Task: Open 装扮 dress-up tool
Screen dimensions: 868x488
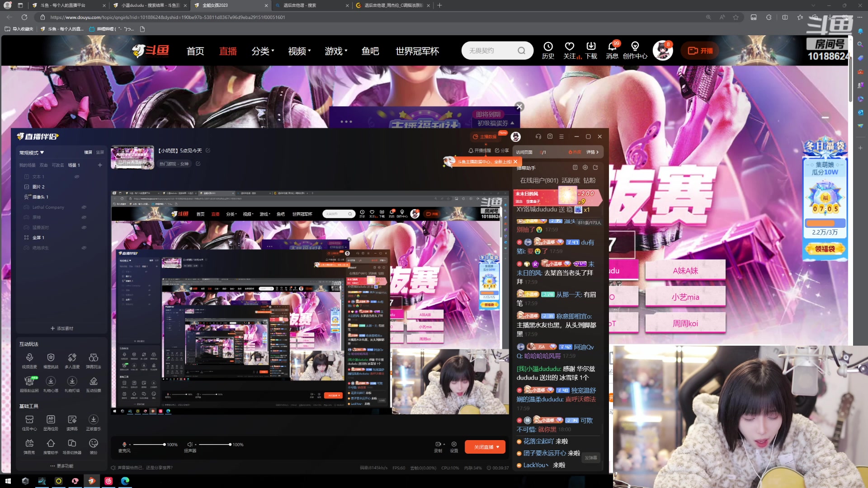Action: pyautogui.click(x=94, y=446)
